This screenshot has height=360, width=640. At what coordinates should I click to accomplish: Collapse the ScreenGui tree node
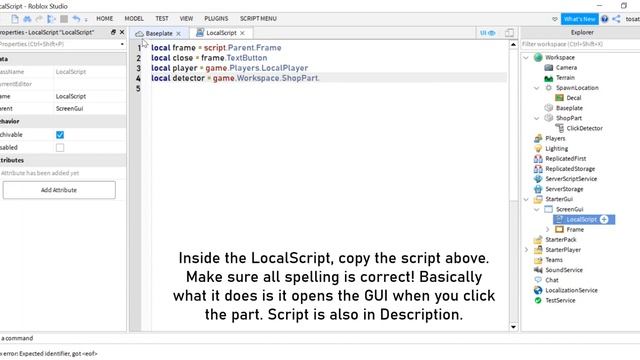tap(537, 209)
